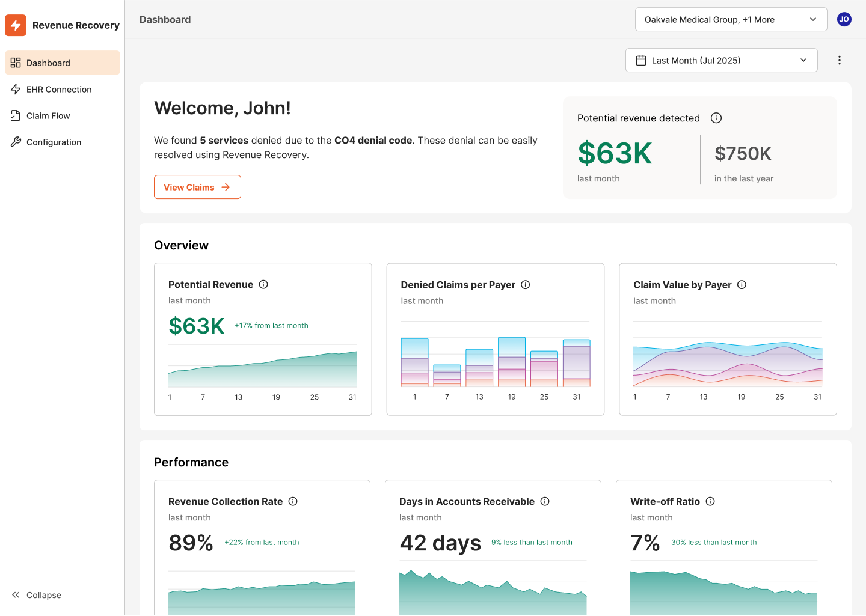Open the three-dot options menu

(x=840, y=60)
